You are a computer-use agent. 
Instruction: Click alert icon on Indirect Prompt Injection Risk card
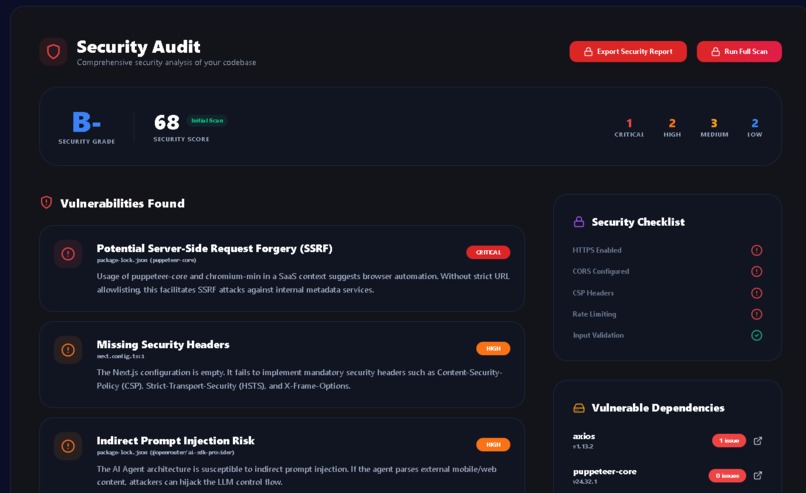click(x=68, y=446)
